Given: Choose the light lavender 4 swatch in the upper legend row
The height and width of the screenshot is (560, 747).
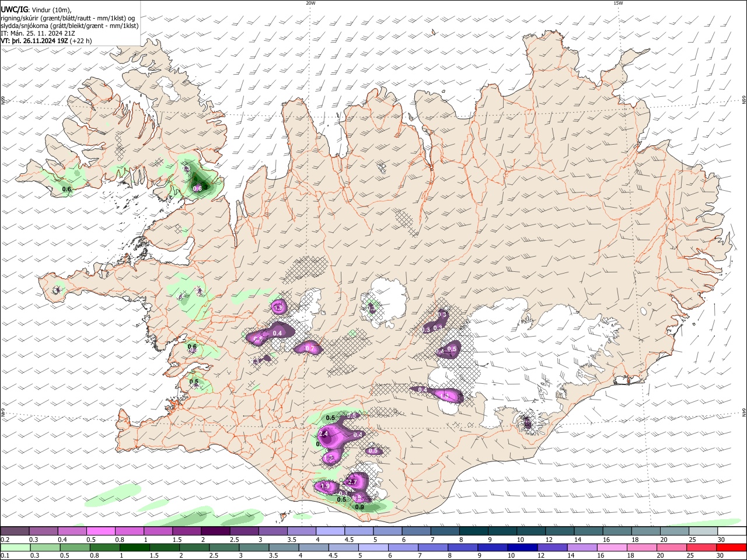Looking at the screenshot, I should pos(330,531).
